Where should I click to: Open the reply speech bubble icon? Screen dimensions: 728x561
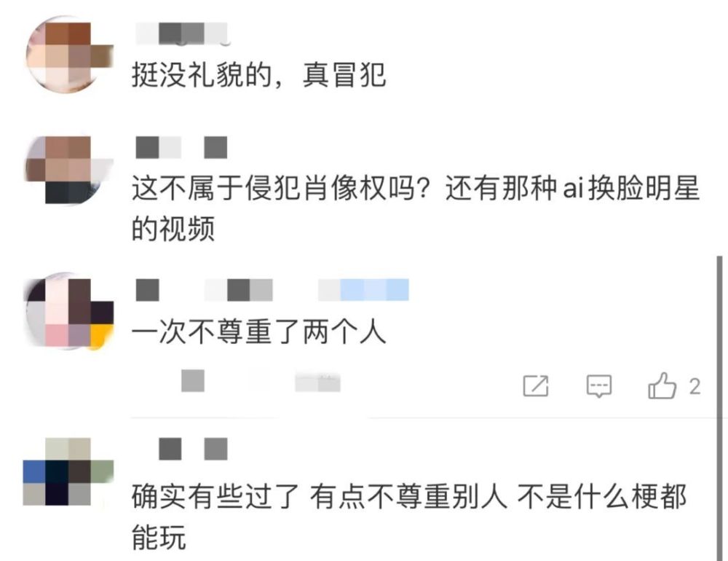click(599, 385)
